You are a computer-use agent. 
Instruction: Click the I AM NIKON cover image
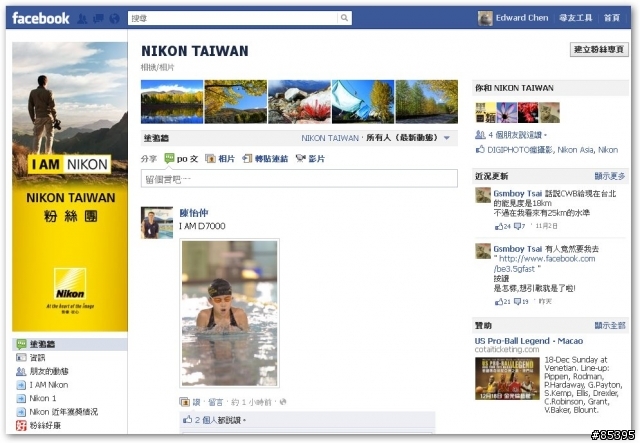pos(70,187)
